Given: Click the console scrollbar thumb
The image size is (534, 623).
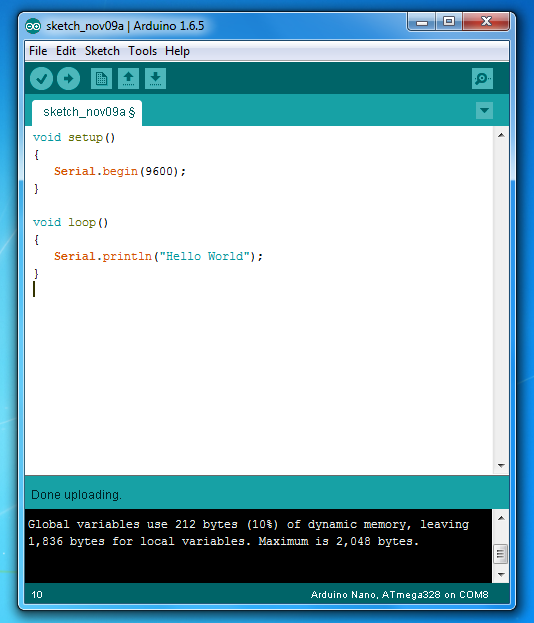Looking at the screenshot, I should 501,554.
